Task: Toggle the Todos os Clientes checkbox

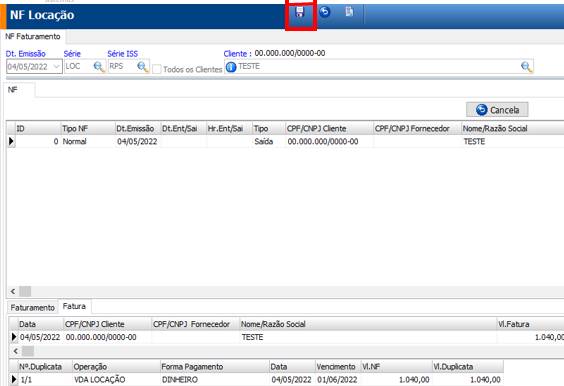Action: click(157, 69)
